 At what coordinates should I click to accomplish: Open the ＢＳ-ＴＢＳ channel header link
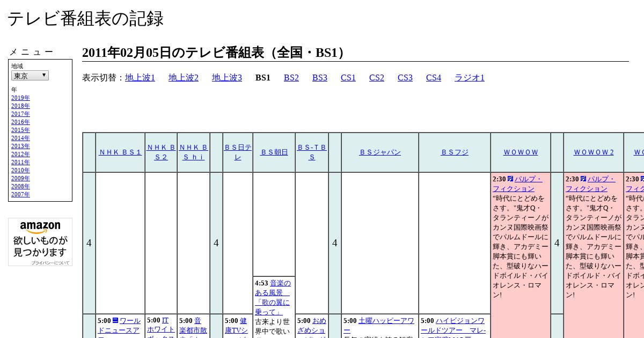click(x=312, y=152)
